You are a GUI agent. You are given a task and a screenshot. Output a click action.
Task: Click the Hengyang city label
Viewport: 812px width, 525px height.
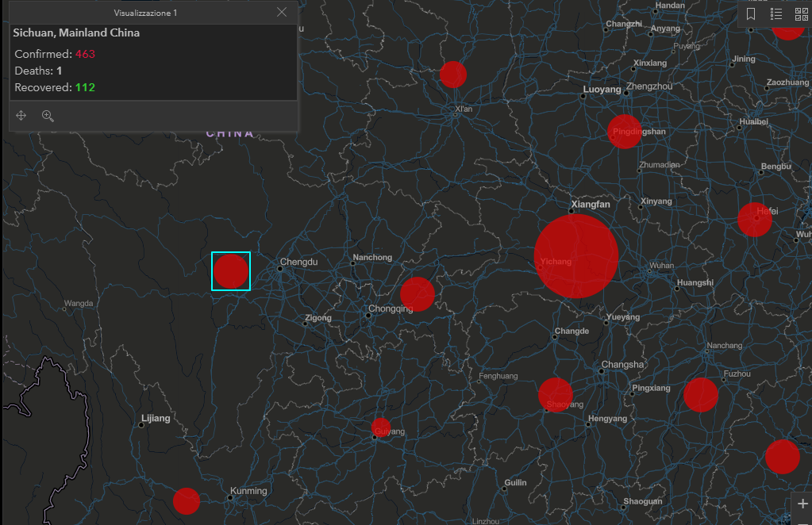pyautogui.click(x=607, y=419)
